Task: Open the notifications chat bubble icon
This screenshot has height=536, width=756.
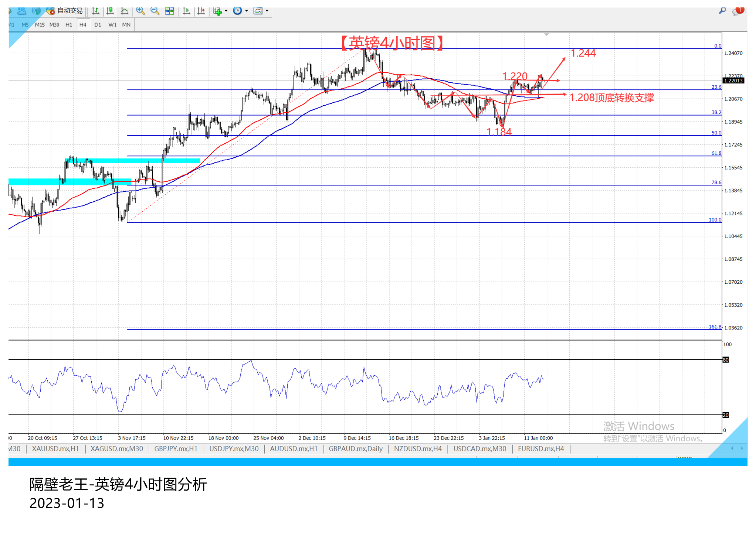Action: click(737, 11)
